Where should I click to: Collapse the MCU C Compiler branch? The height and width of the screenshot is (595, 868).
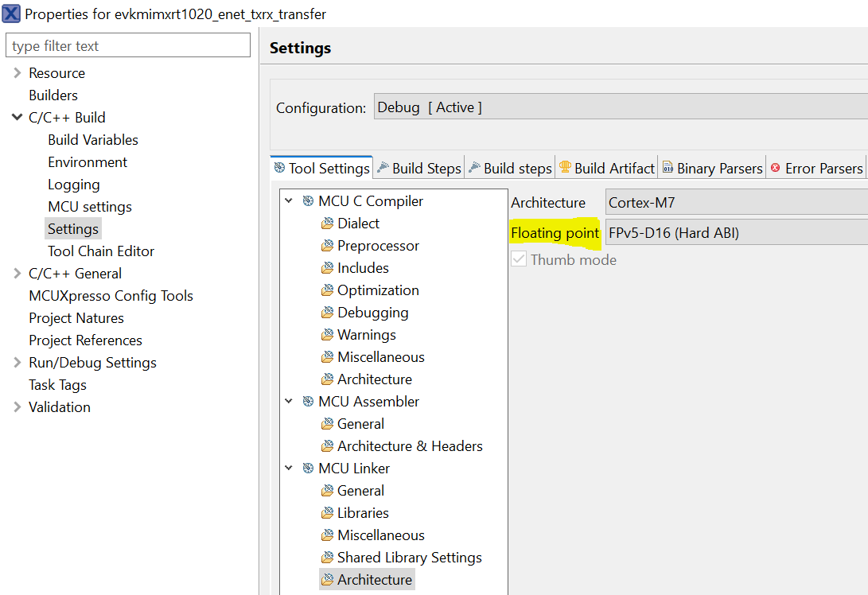pos(288,200)
